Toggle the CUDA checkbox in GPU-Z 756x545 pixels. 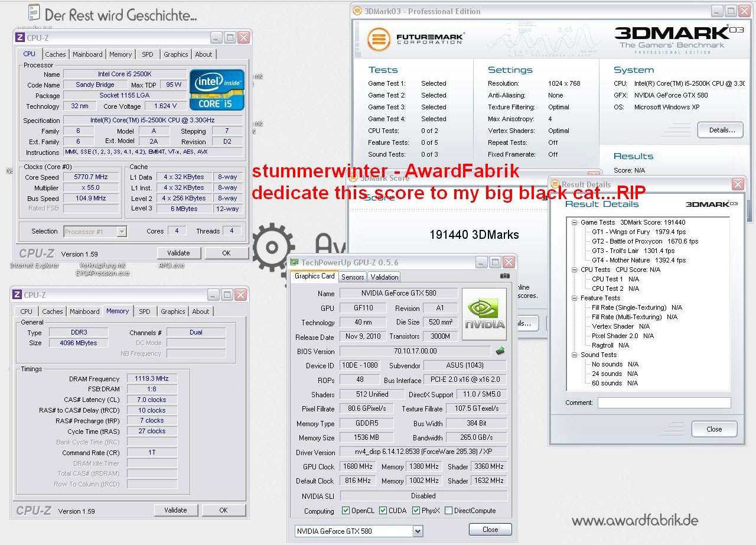pyautogui.click(x=383, y=511)
